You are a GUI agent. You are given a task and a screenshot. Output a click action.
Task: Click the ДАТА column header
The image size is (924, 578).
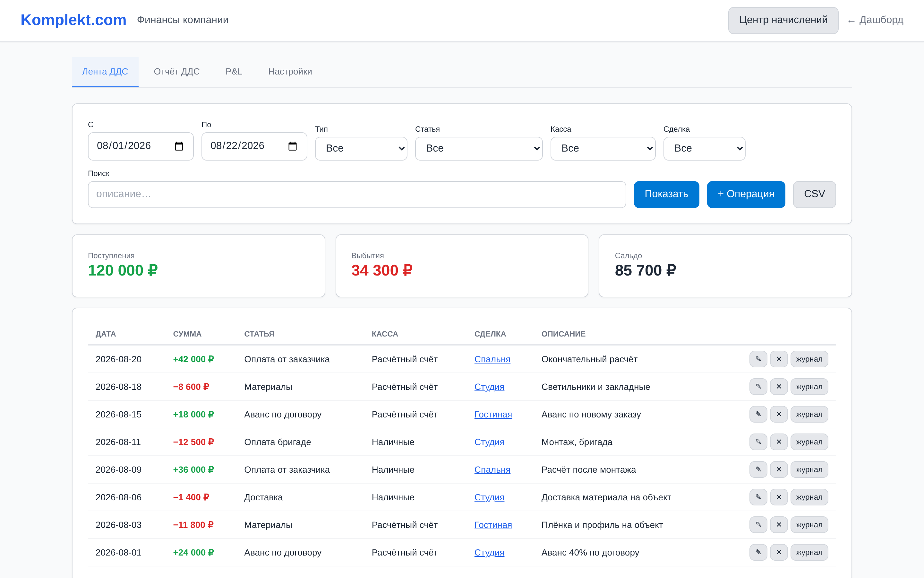tap(106, 334)
